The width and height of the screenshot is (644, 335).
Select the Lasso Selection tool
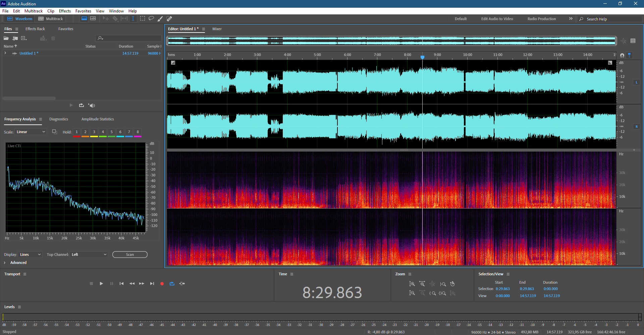tap(151, 19)
